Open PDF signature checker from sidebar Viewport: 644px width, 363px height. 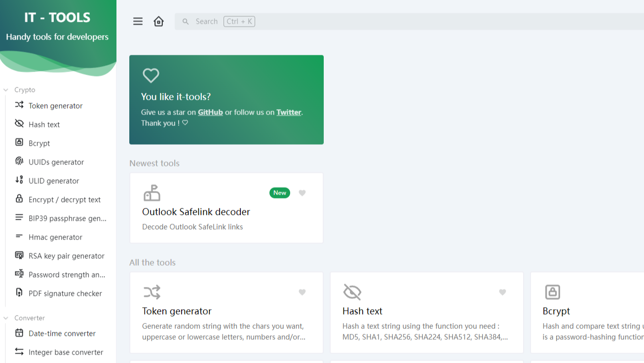[x=65, y=293]
